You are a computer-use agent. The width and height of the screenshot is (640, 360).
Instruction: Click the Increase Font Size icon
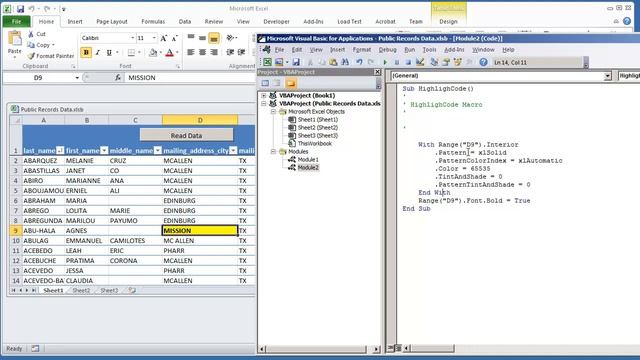coord(164,38)
